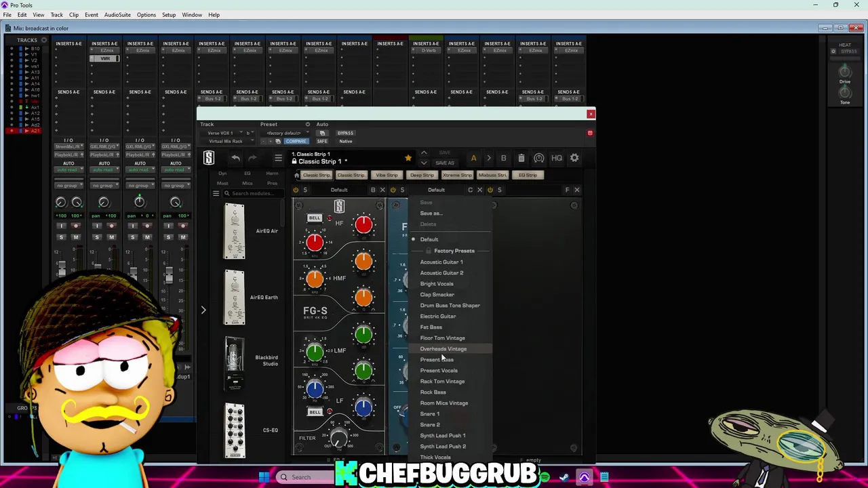Viewport: 868px width, 488px height.
Task: Toggle power for the slot B module
Action: 296,190
